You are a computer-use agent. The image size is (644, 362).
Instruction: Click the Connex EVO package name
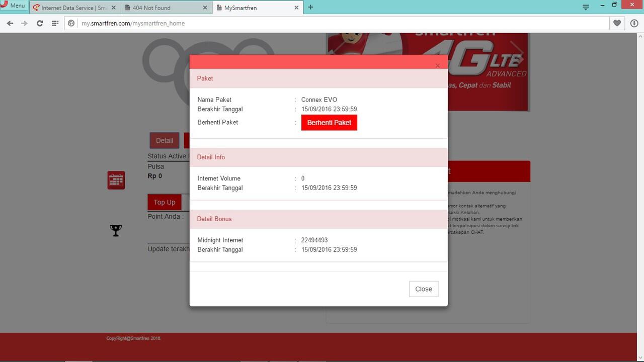click(319, 100)
